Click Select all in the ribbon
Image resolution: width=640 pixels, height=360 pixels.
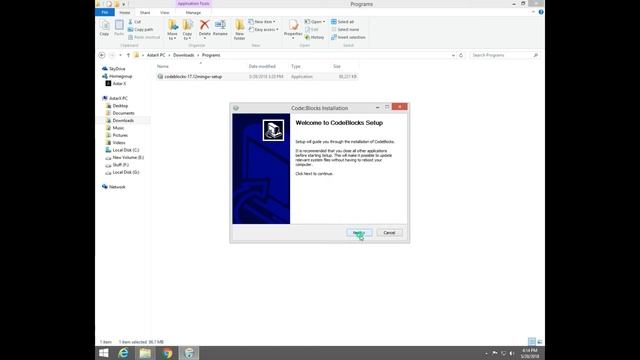point(342,22)
